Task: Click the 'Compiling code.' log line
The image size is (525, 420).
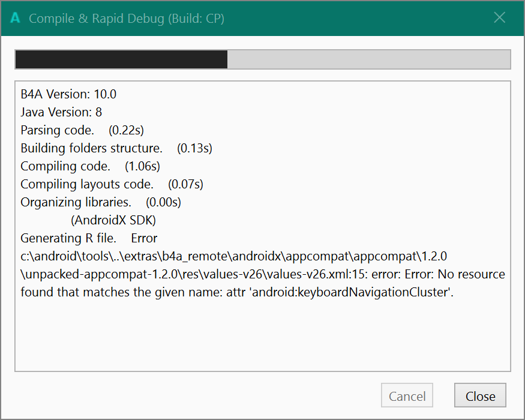Action: (65, 166)
